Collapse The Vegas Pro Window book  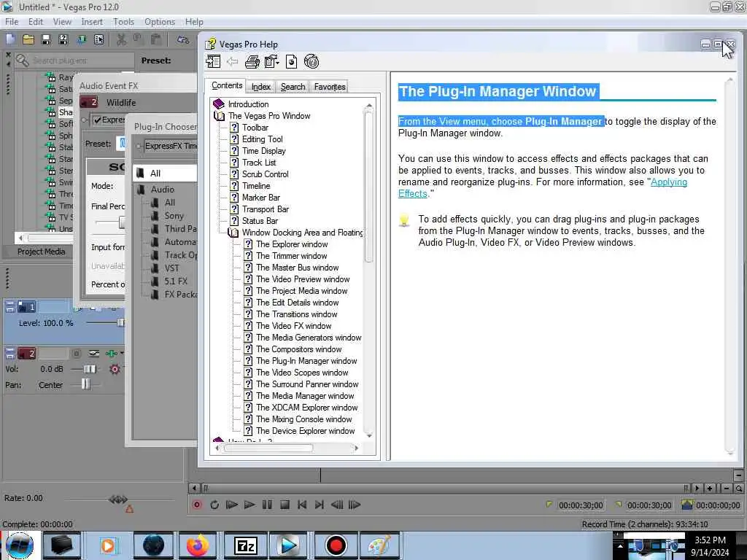pyautogui.click(x=219, y=116)
